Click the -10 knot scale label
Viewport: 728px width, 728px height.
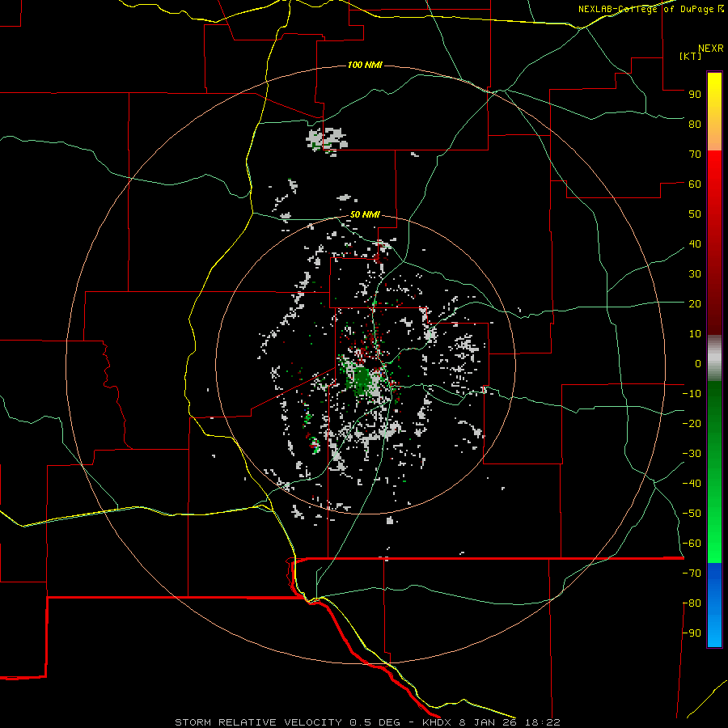click(692, 394)
